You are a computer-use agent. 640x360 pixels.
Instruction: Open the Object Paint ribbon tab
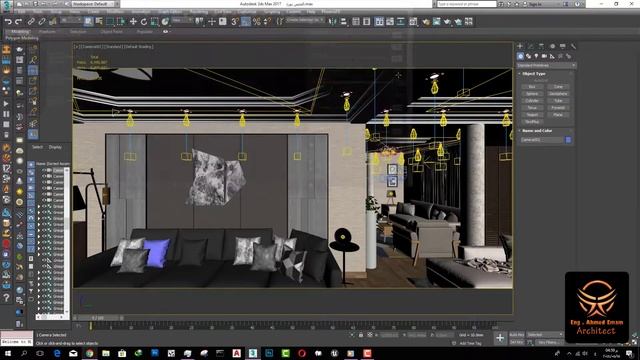tap(111, 32)
